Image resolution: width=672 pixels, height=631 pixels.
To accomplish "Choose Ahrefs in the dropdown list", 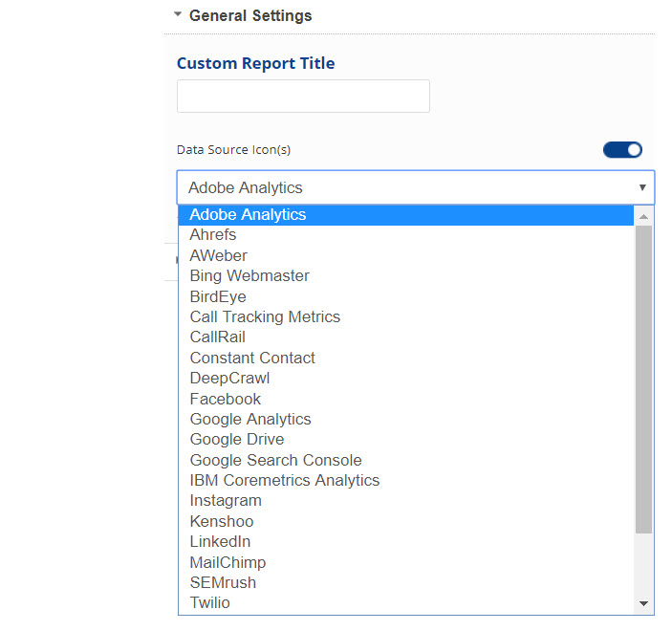I will click(x=213, y=235).
